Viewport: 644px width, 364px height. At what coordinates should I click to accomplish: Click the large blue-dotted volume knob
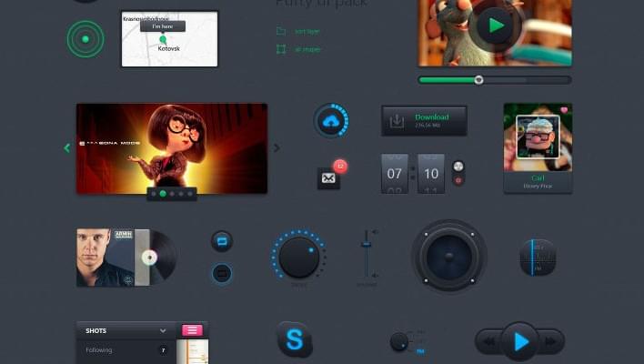point(298,257)
